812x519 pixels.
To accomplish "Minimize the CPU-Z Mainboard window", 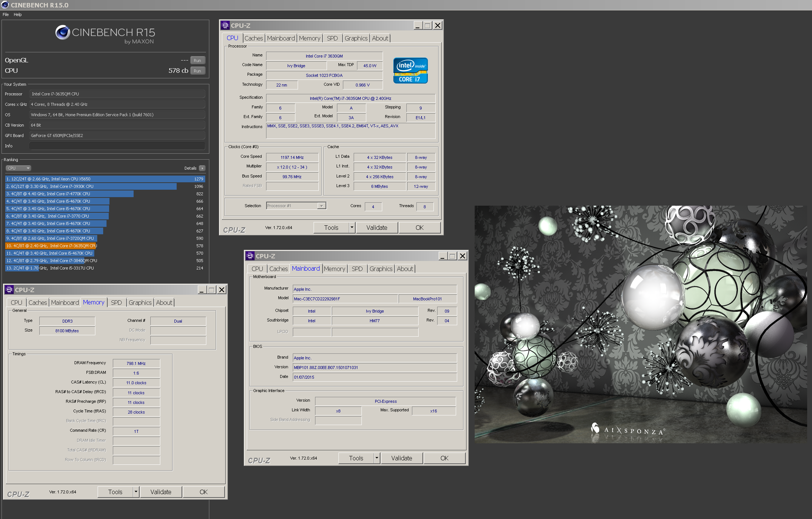I will (x=442, y=256).
